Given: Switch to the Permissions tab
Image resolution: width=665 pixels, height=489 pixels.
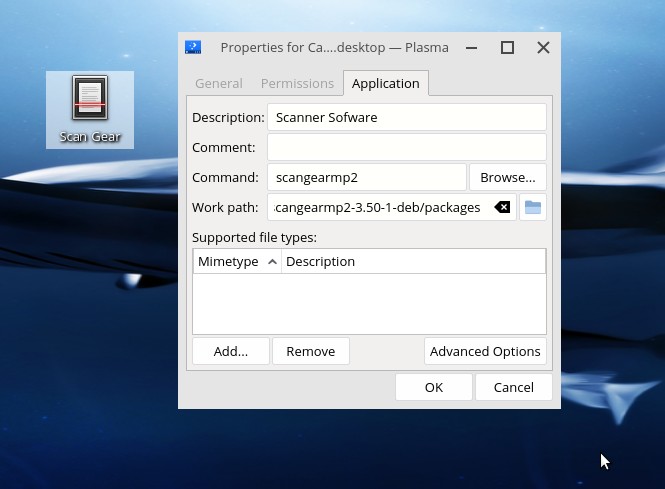Looking at the screenshot, I should tap(297, 84).
